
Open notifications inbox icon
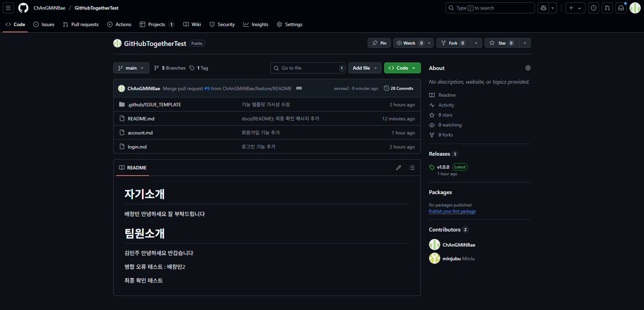(x=621, y=8)
